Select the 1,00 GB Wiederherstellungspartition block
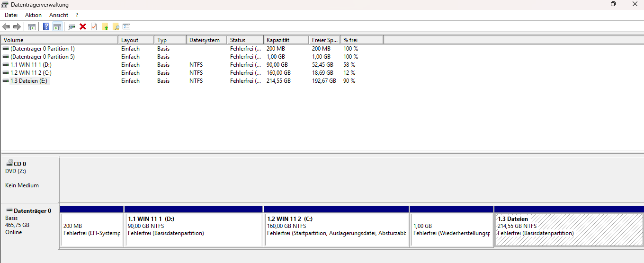 tap(452, 226)
